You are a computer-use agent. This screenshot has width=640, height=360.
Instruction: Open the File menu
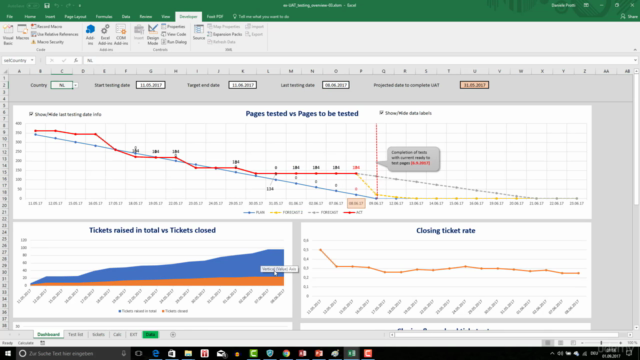point(9,17)
